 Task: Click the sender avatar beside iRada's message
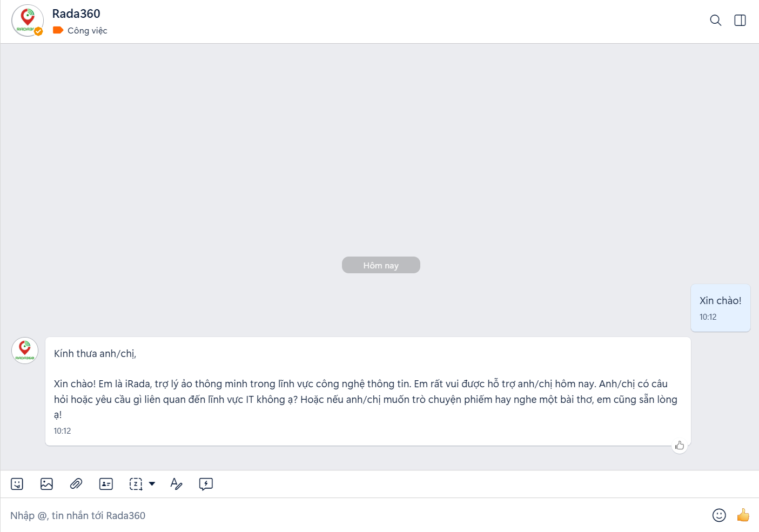25,351
